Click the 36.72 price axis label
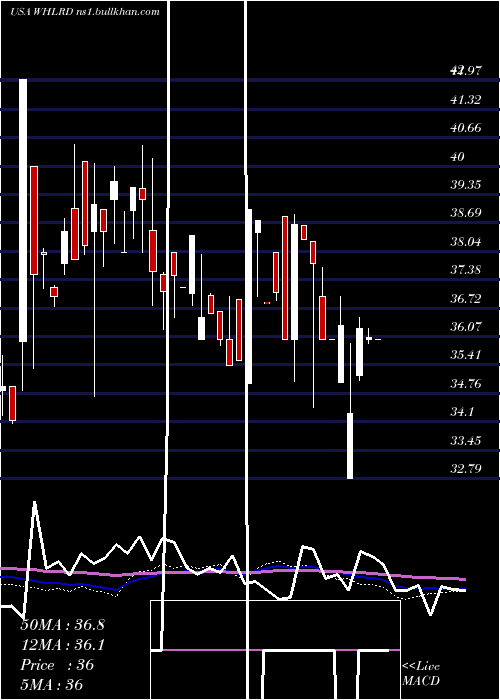This screenshot has height=700, width=500. tap(466, 298)
